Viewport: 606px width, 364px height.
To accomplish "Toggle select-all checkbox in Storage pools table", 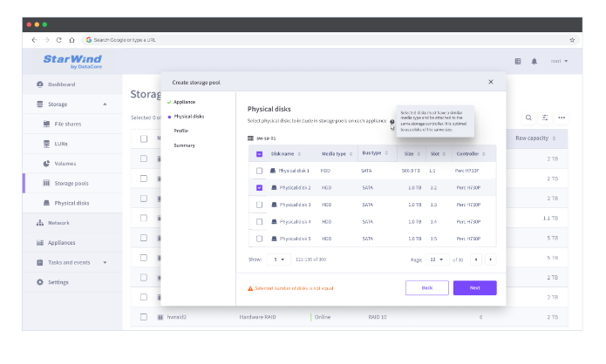I will (x=144, y=138).
